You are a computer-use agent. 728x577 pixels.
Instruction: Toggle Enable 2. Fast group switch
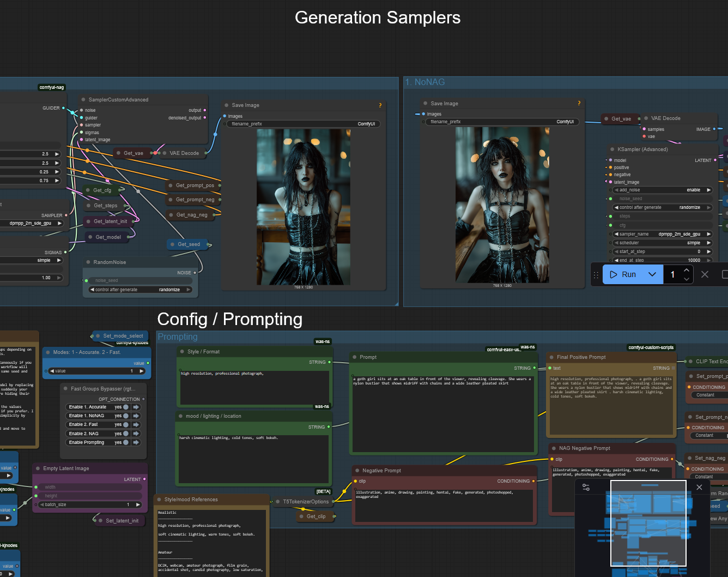[126, 424]
